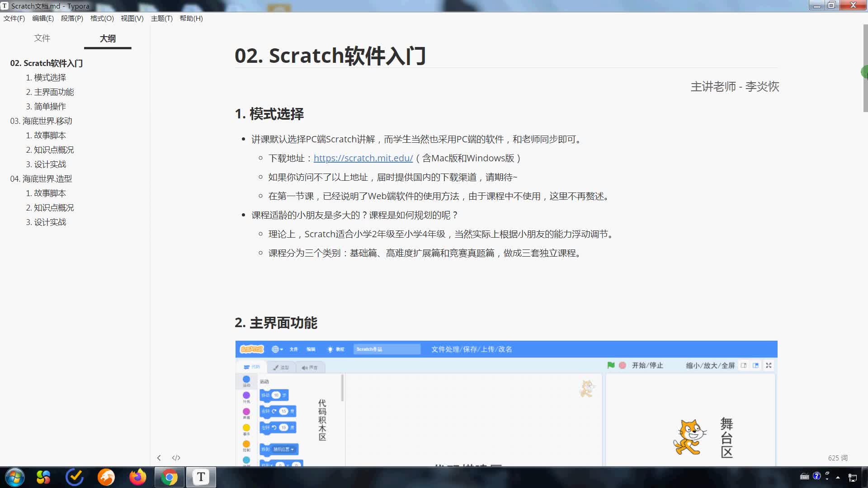
Task: Click the bullet text starting 讲课默认选择PC端Scratch
Action: (417, 139)
